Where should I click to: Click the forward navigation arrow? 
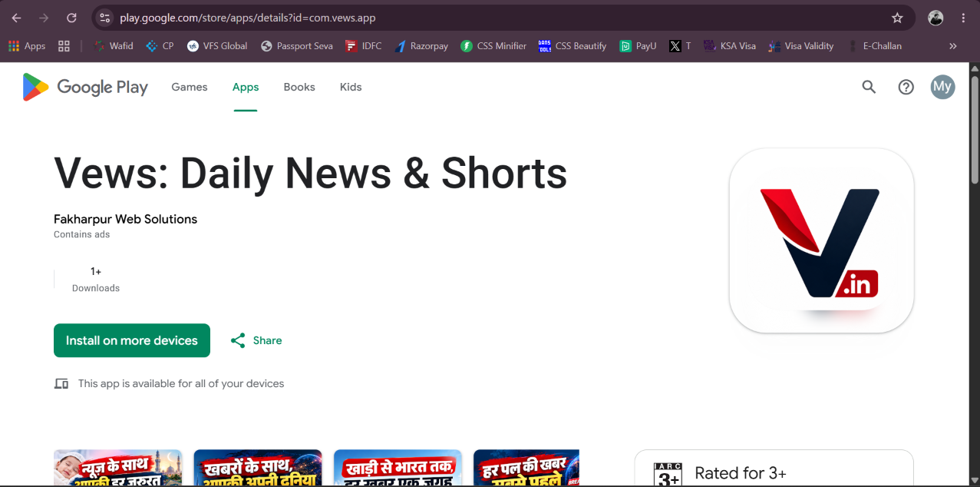tap(44, 18)
